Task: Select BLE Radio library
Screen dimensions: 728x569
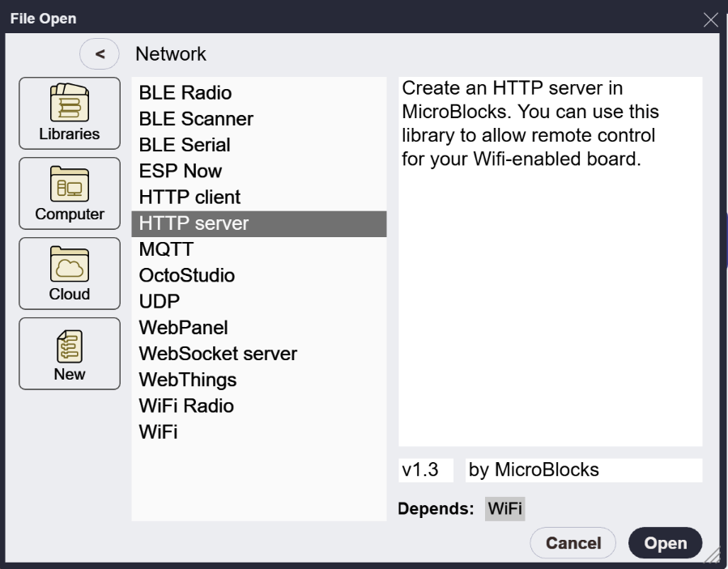Action: (259, 93)
